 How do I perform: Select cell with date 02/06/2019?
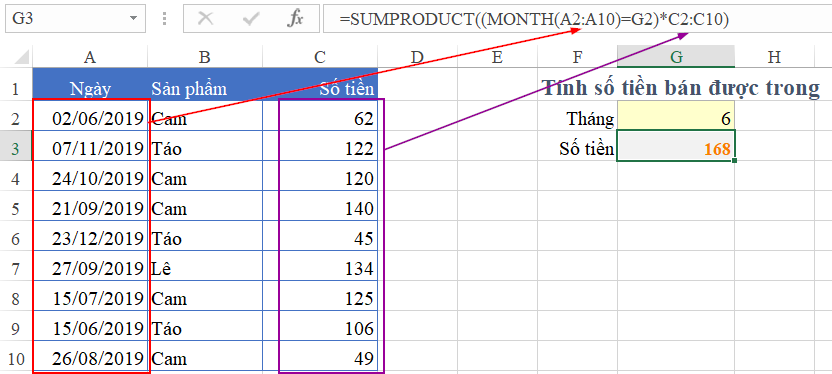click(90, 118)
